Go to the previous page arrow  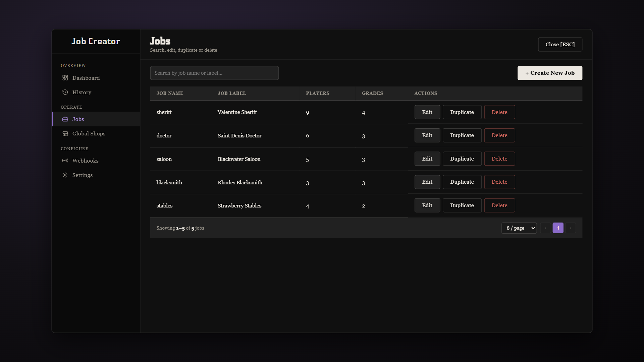(545, 228)
